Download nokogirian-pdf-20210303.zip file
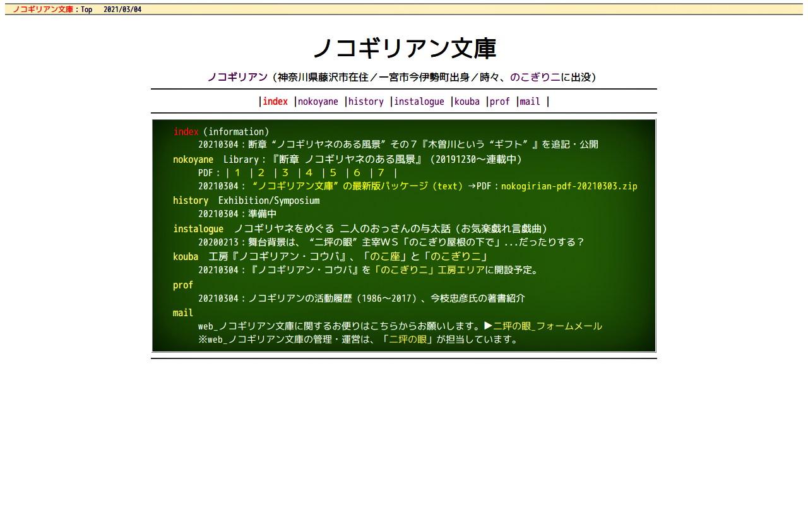The image size is (808, 532). tap(569, 186)
